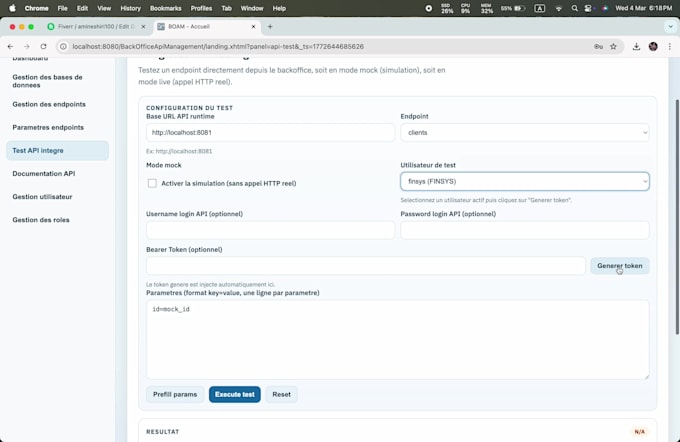Screen dimensions: 680x442
Task: Open the Window menu
Action: point(252,8)
